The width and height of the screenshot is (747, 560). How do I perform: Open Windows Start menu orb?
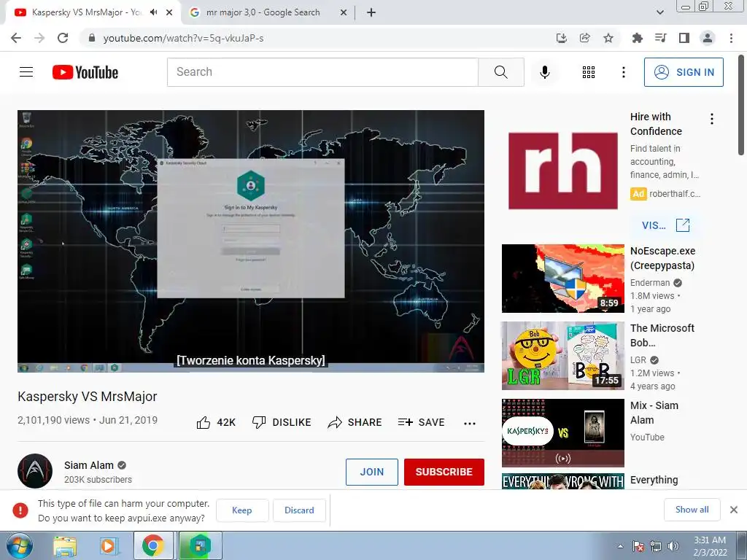pyautogui.click(x=19, y=545)
